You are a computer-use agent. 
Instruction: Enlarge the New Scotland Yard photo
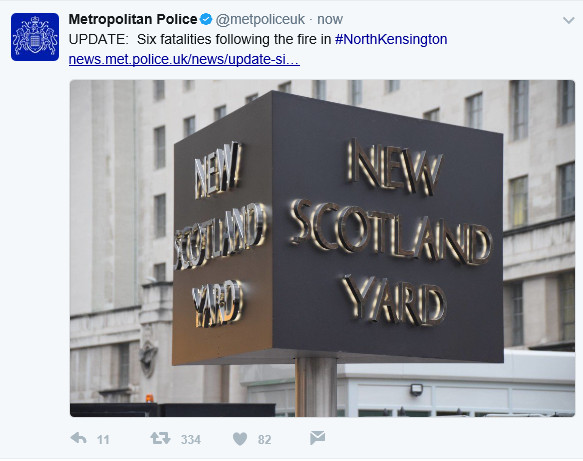click(x=322, y=248)
